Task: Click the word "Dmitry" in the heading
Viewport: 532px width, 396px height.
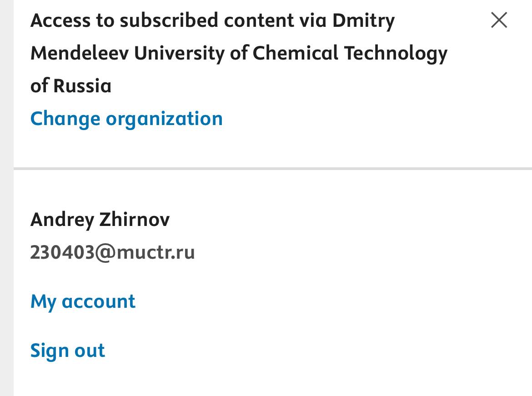Action: point(363,21)
